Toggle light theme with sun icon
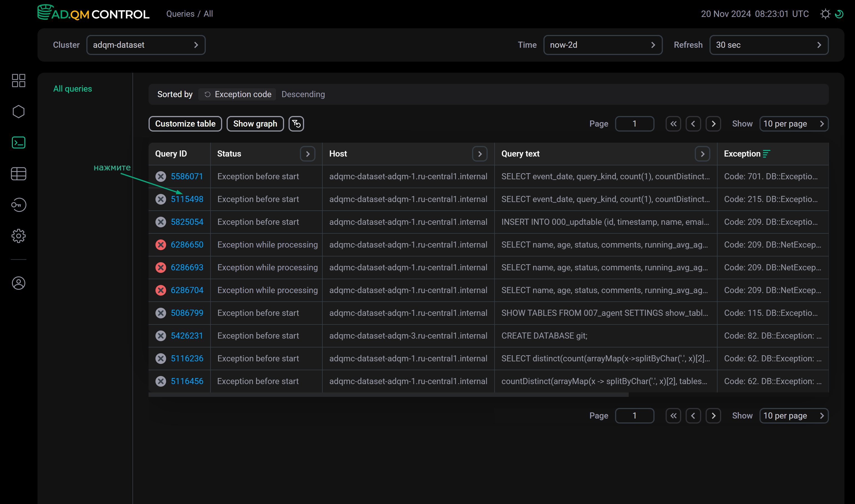855x504 pixels. [x=825, y=14]
